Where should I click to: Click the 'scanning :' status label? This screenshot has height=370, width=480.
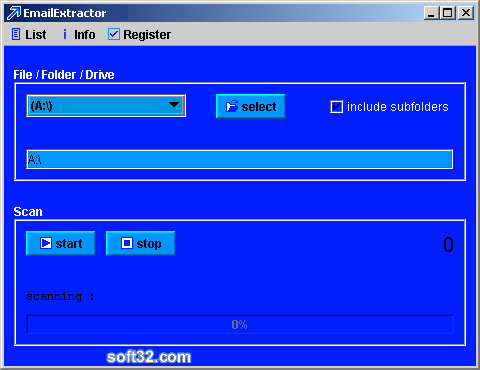[60, 296]
